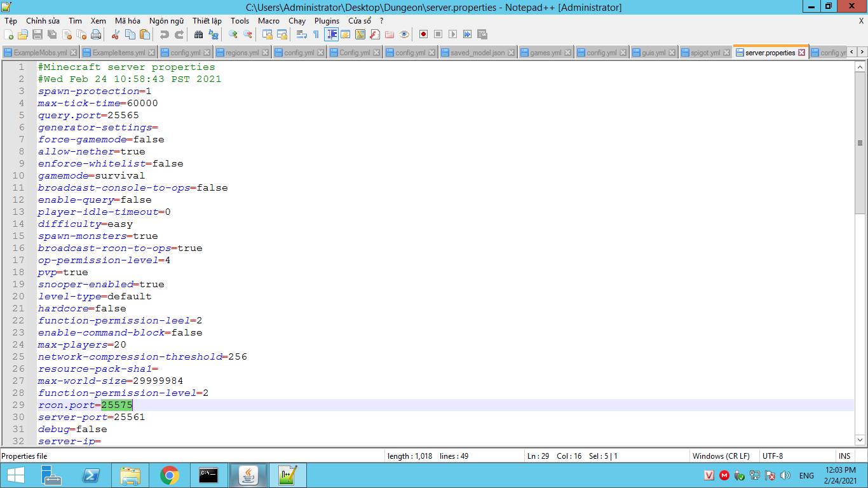The image size is (868, 488).
Task: Click the Replace toolbar icon
Action: (214, 34)
